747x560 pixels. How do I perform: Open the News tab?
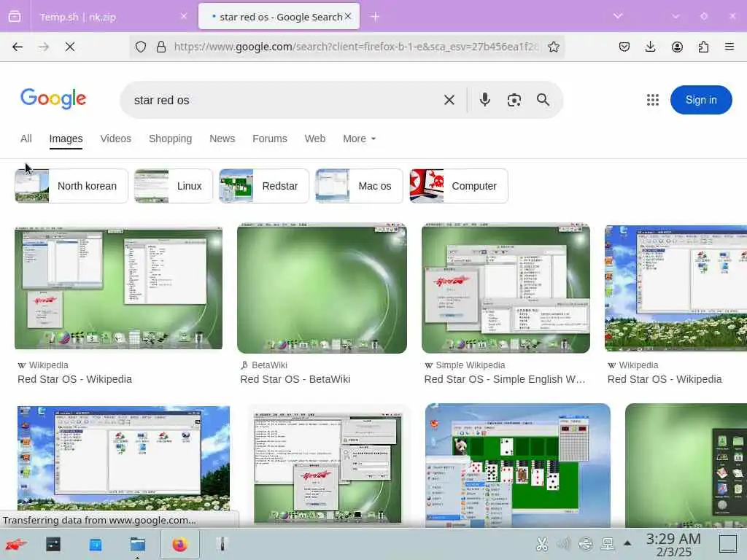[x=222, y=139]
